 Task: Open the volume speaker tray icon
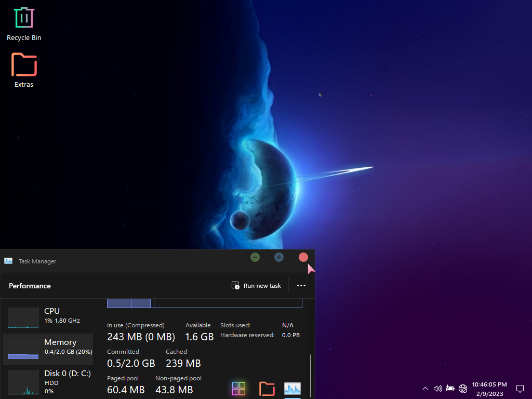point(437,389)
